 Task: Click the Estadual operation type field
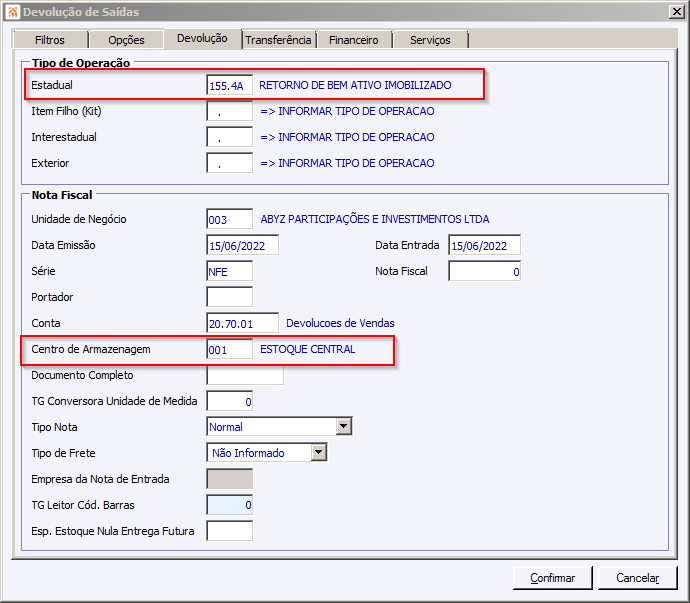pos(230,85)
